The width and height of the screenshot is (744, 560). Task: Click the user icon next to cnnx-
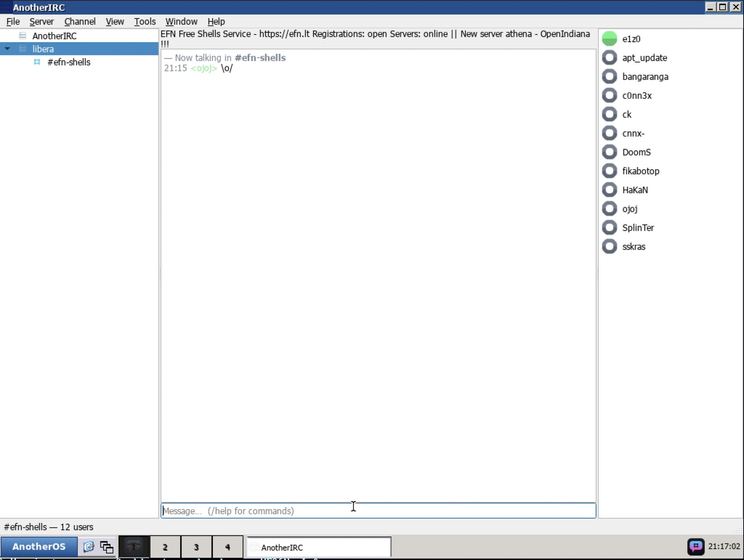[609, 133]
